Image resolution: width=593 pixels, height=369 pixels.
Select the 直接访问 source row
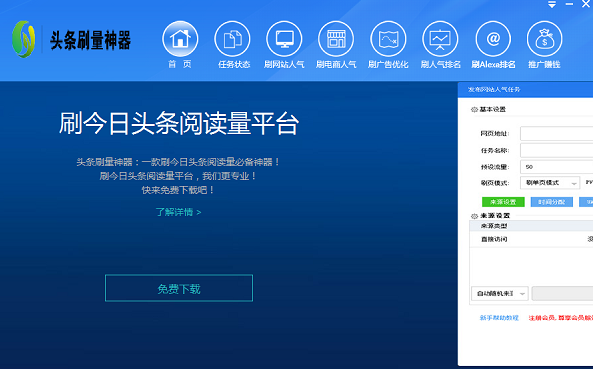pos(531,239)
